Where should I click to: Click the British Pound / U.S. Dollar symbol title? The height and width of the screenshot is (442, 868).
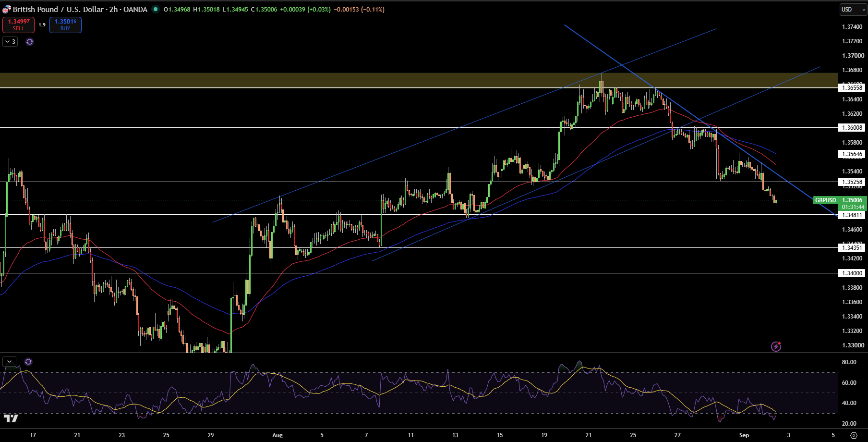click(x=80, y=9)
